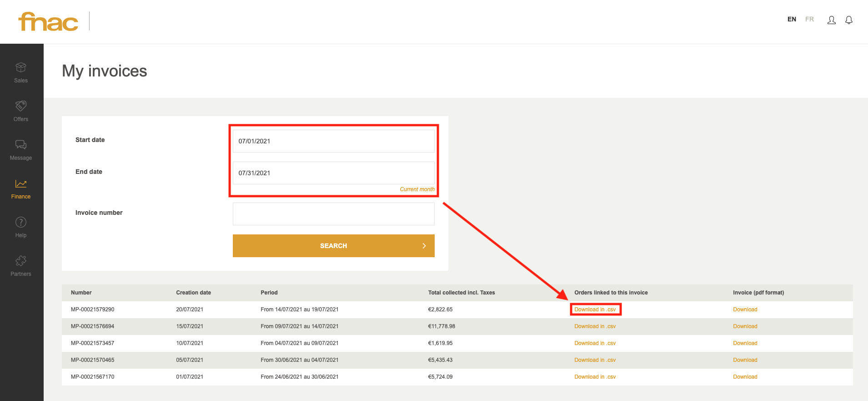Download PDF for invoice MP-00021576694
The width and height of the screenshot is (868, 401).
tap(745, 326)
